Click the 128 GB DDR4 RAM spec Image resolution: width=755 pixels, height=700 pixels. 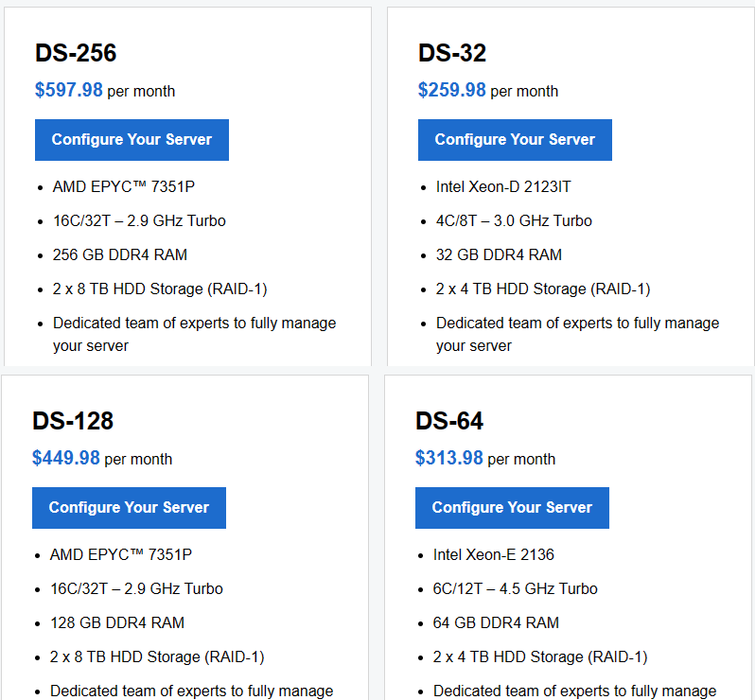pos(116,622)
